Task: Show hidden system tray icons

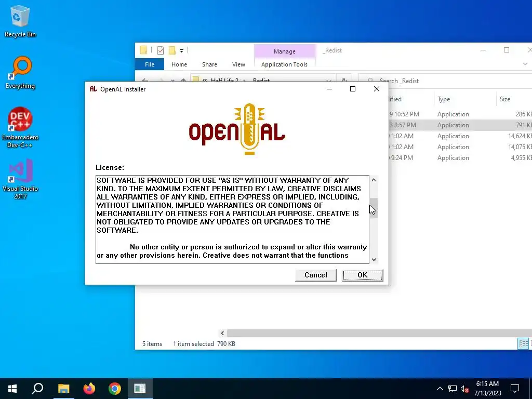Action: 440,389
